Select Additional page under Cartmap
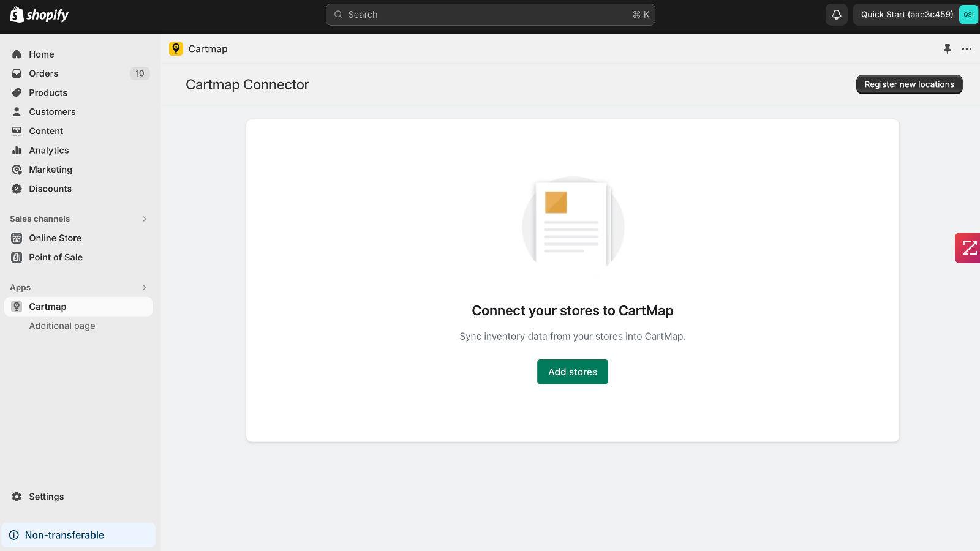980x551 pixels. click(x=62, y=326)
